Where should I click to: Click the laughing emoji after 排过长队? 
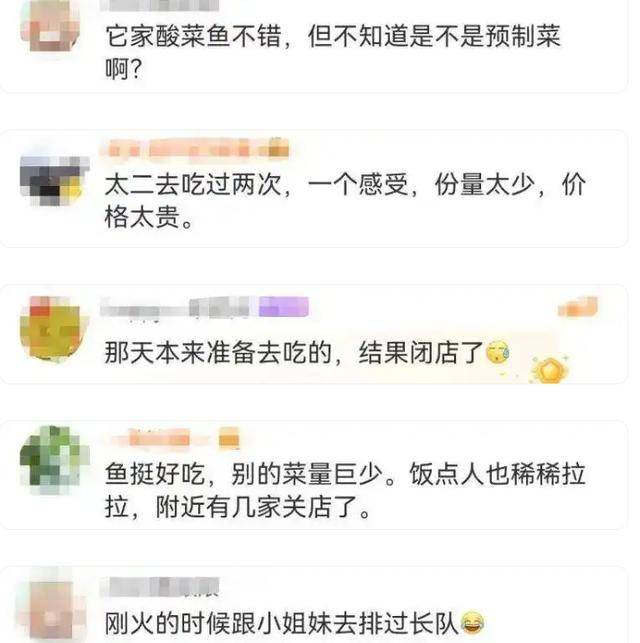point(472,622)
